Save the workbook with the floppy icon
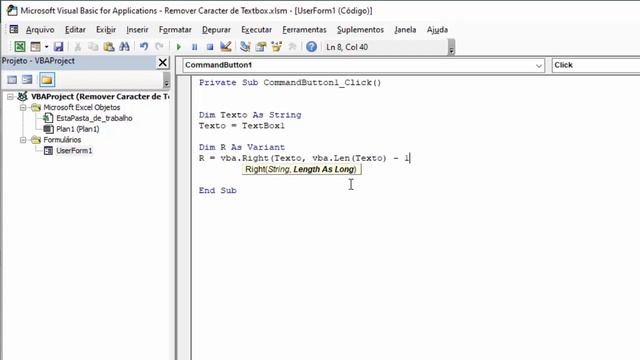 point(58,47)
